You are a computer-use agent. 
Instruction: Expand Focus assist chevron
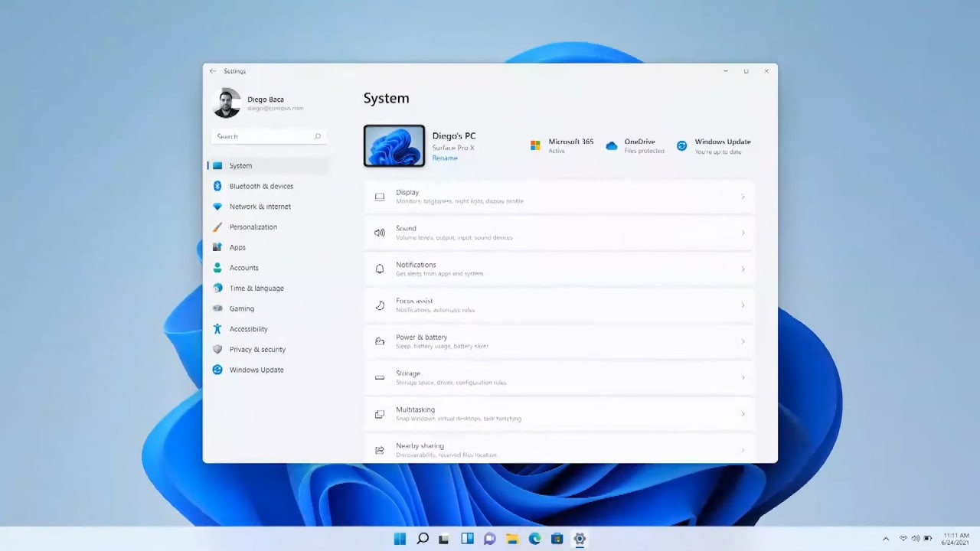743,305
